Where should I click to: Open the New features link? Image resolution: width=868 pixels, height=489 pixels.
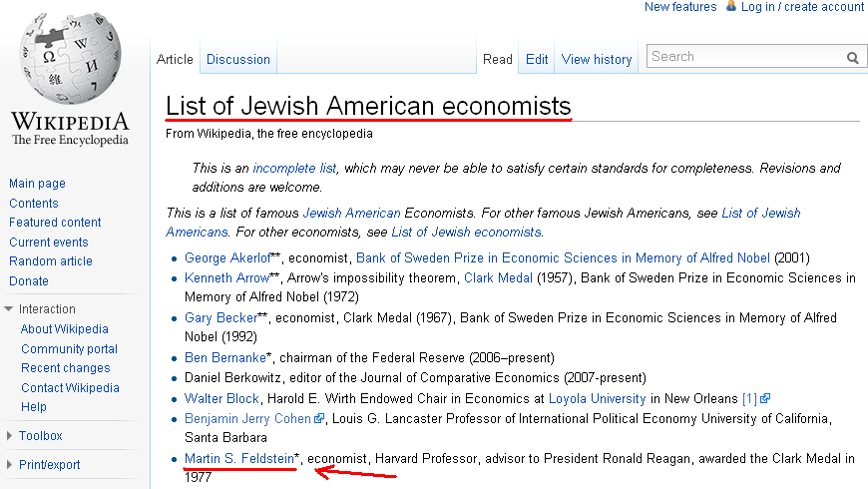pyautogui.click(x=680, y=7)
